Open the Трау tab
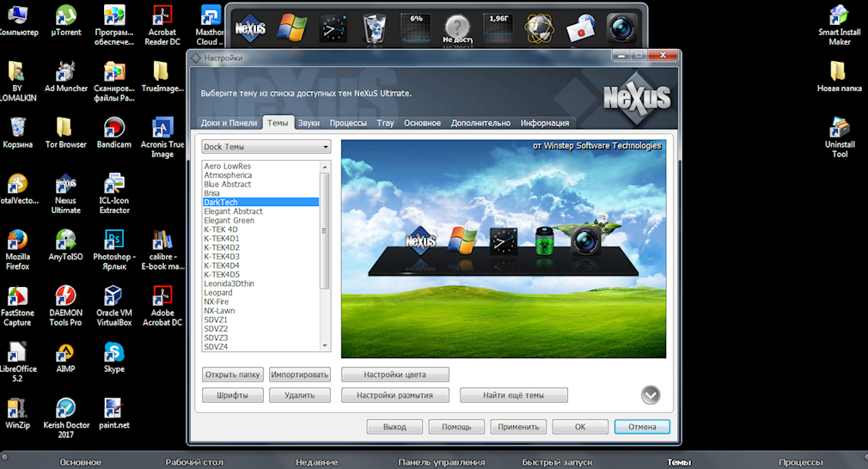The width and height of the screenshot is (868, 469). click(385, 123)
